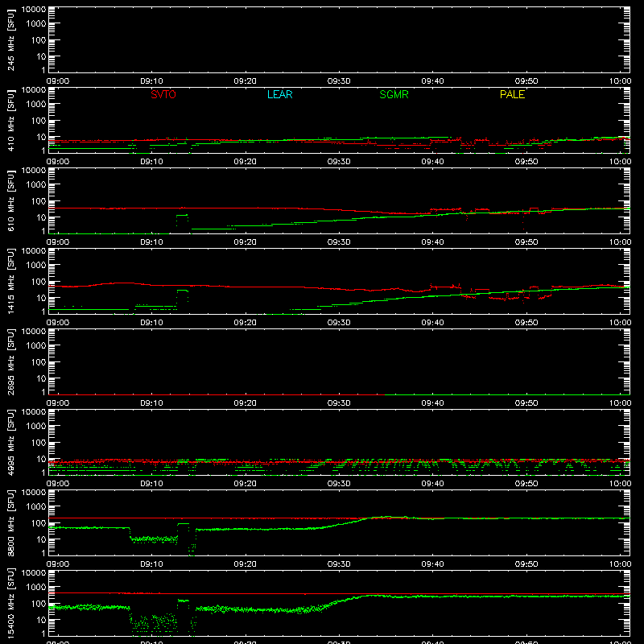Select the 4995 MHz [SFU] axis title
The image size is (644, 644).
[11, 442]
